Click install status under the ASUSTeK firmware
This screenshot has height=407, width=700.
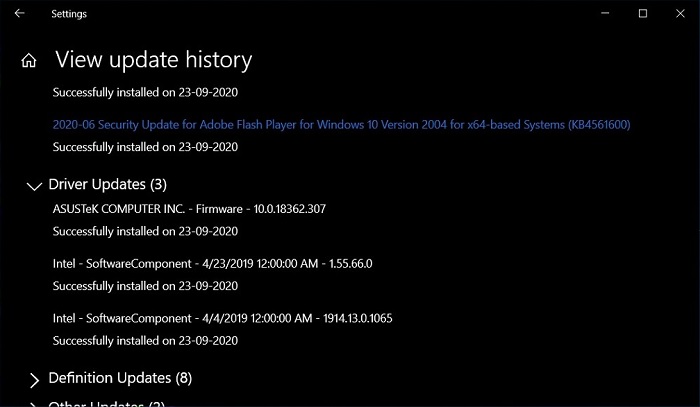[146, 231]
